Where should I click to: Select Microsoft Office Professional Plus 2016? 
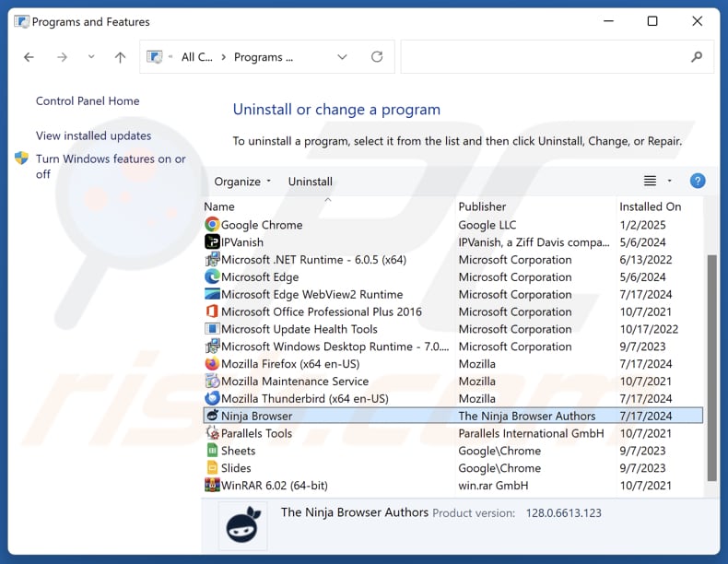[x=322, y=311]
